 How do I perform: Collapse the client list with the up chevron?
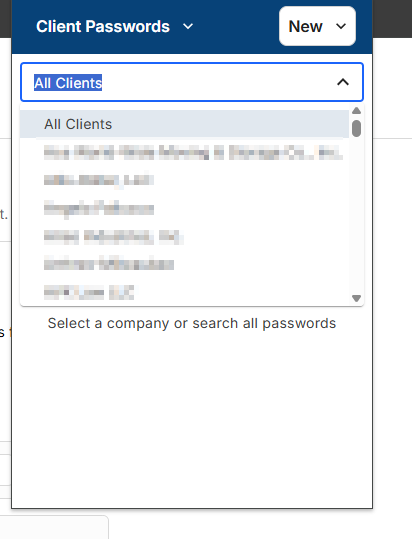[343, 82]
